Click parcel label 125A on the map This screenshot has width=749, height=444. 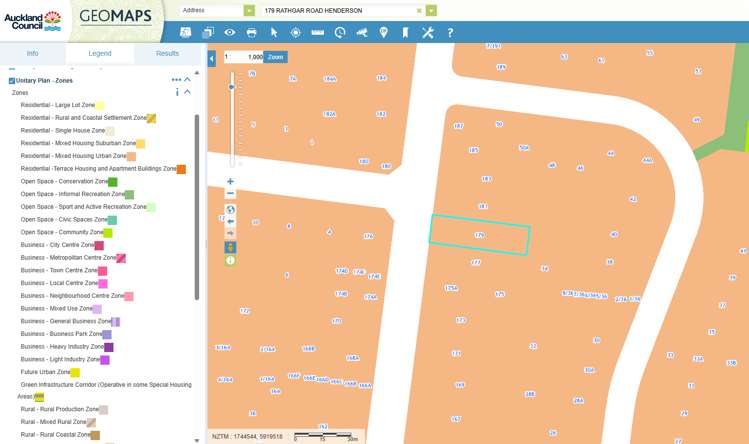pyautogui.click(x=451, y=288)
